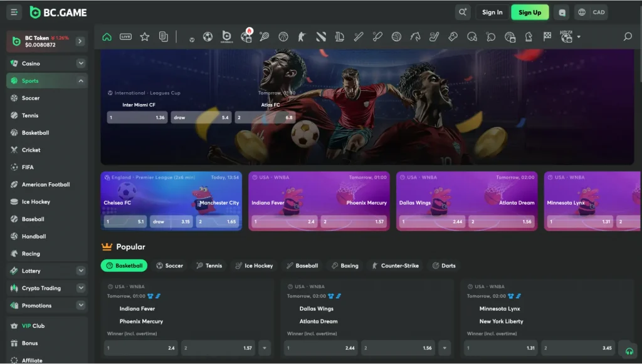Viewport: 642px width, 364px height.
Task: Click the hamburger menu icon
Action: tap(14, 12)
